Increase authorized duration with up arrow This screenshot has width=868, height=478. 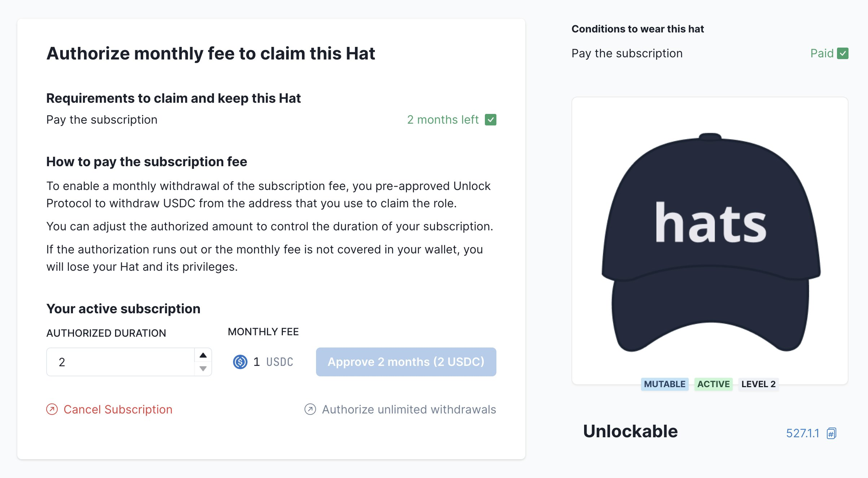point(203,355)
